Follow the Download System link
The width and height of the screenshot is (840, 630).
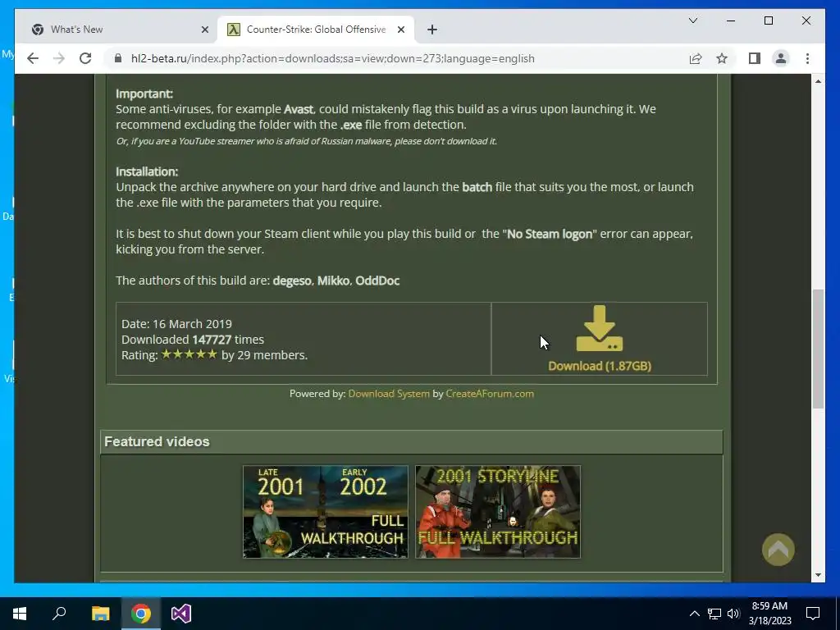coord(389,394)
